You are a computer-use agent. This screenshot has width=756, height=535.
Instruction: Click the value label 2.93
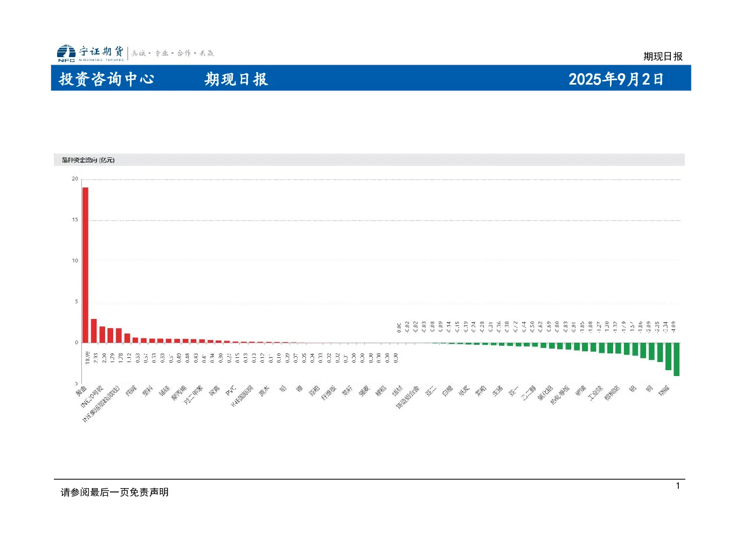coord(95,358)
